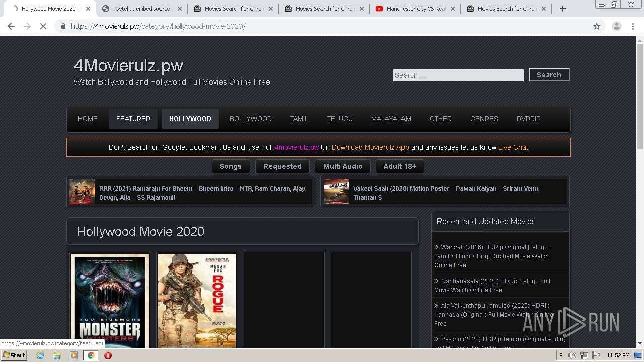
Task: Open the FEATURED menu item
Action: [x=133, y=119]
